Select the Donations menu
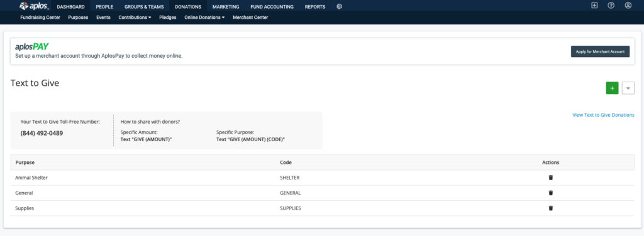Screen dimensions: 644x236 point(188,7)
